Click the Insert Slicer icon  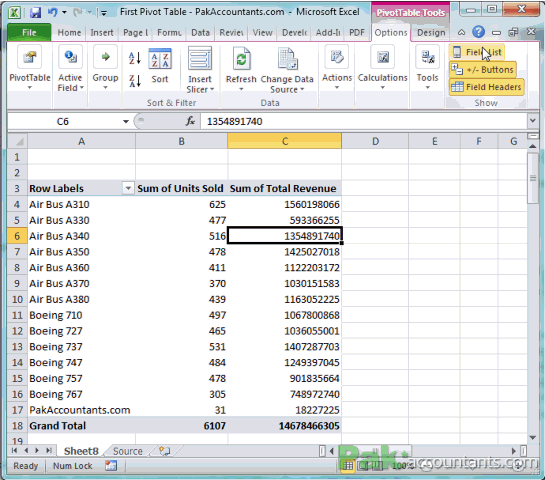[x=200, y=58]
